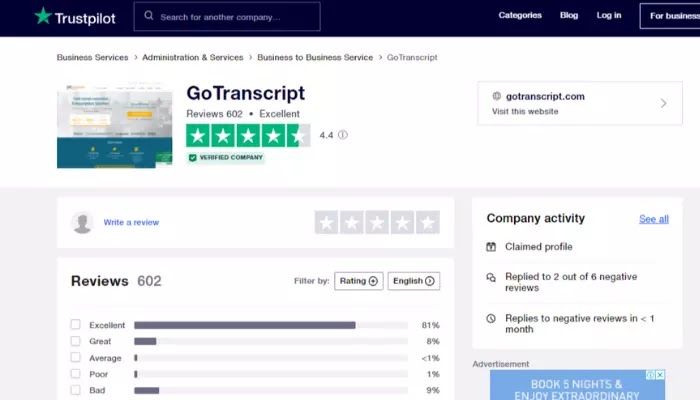Click the replied reviews chat icon

click(491, 278)
